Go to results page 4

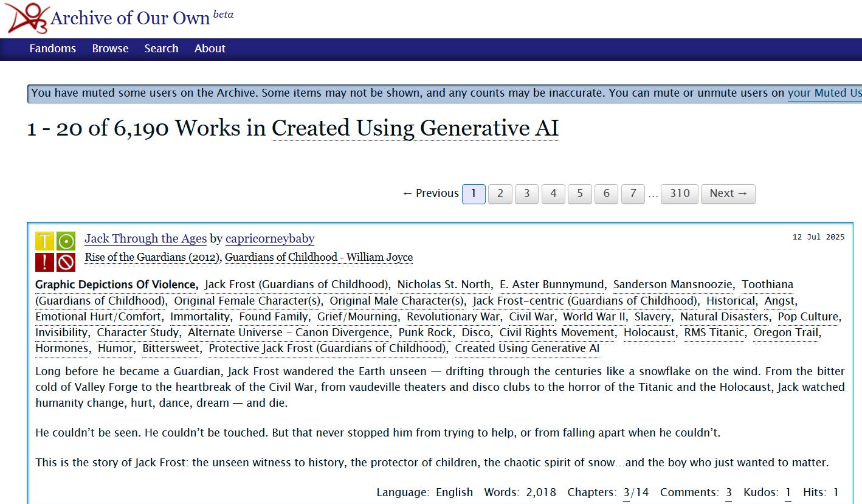click(x=553, y=193)
